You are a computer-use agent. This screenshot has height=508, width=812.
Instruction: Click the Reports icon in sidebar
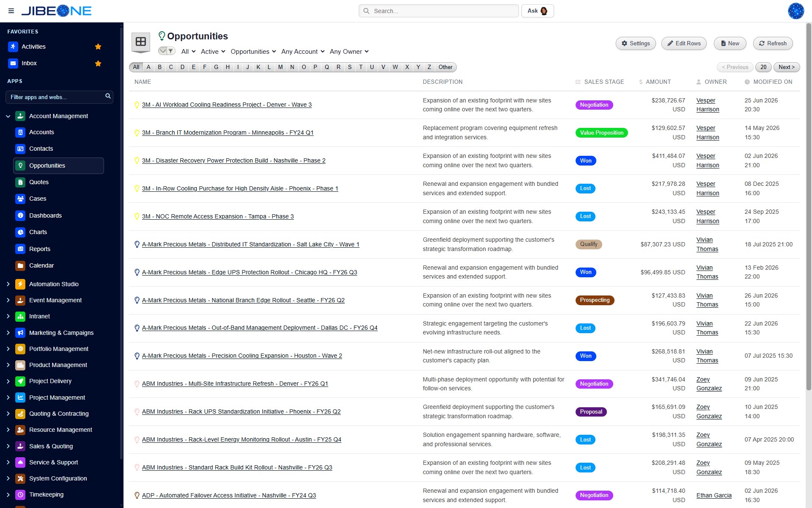(20, 249)
